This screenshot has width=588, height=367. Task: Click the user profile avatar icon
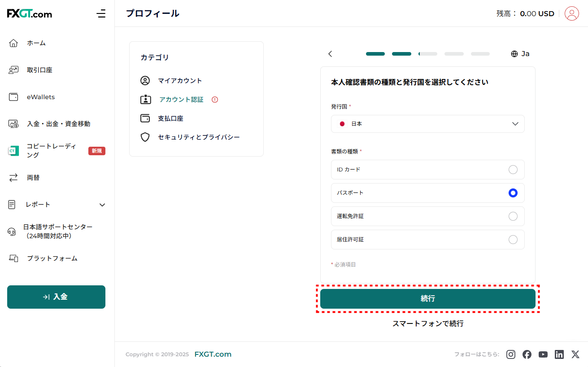(571, 13)
